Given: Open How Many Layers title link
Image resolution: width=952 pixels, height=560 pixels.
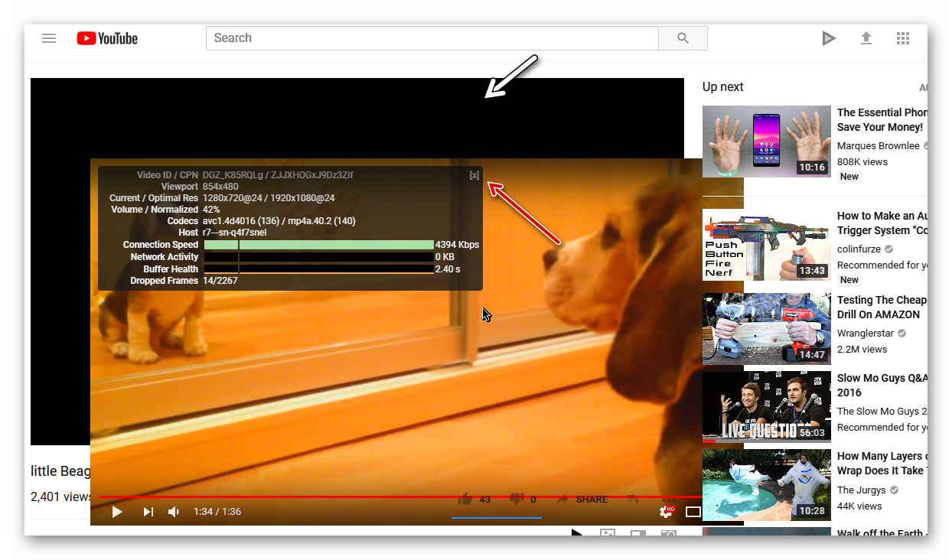Looking at the screenshot, I should (x=882, y=464).
